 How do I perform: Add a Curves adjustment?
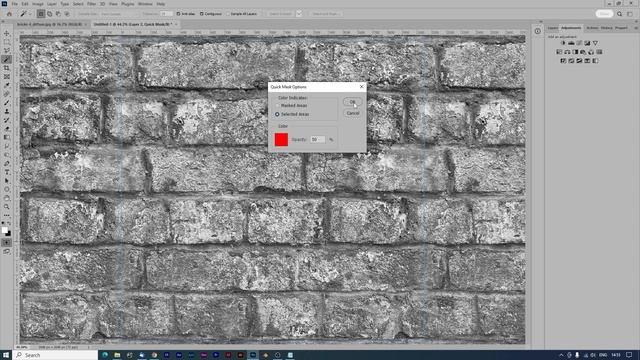[579, 43]
